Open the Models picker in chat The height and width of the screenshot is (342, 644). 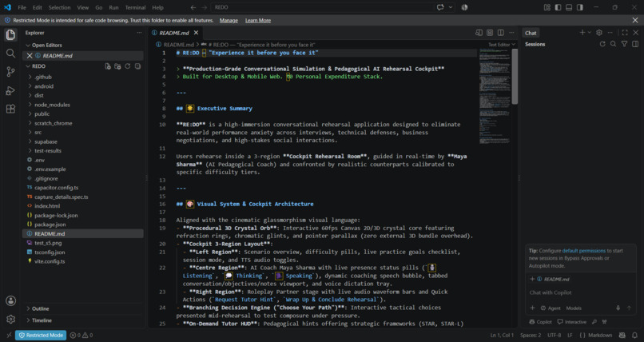point(574,308)
